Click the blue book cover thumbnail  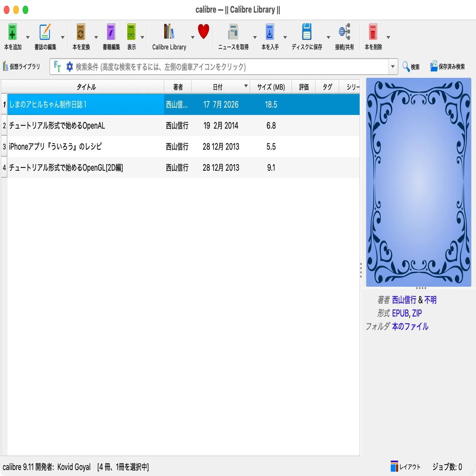pyautogui.click(x=419, y=182)
